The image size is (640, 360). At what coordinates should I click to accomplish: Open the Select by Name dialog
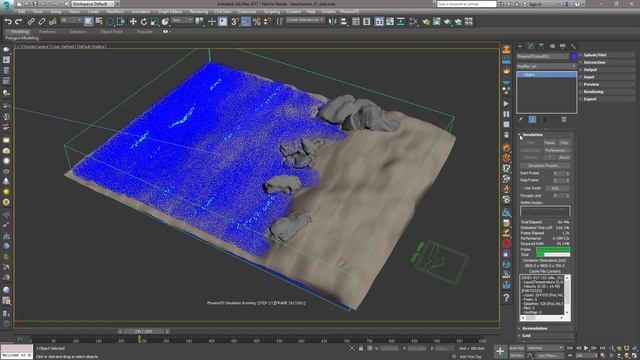click(x=99, y=22)
